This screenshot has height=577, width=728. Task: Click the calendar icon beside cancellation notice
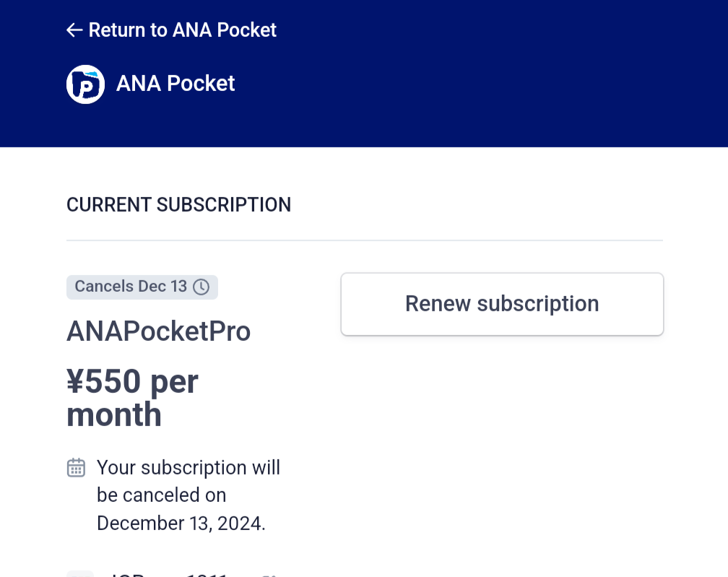click(76, 467)
